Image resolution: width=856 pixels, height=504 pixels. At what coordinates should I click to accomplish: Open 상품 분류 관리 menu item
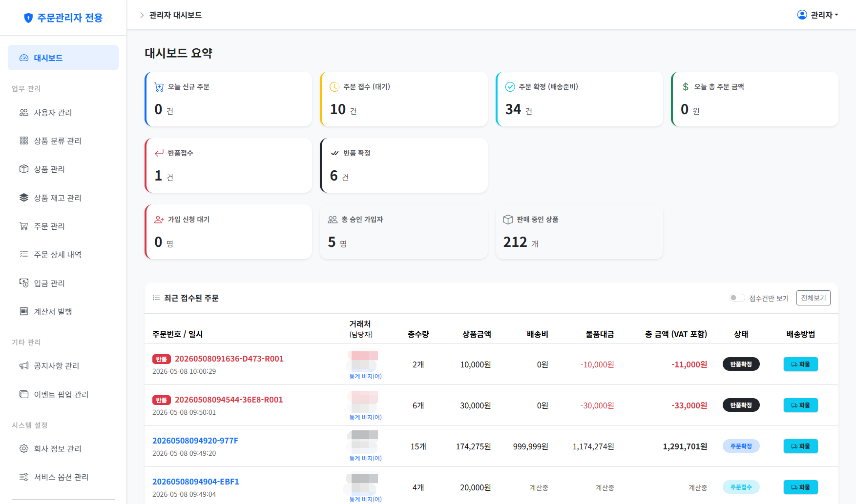(x=63, y=141)
